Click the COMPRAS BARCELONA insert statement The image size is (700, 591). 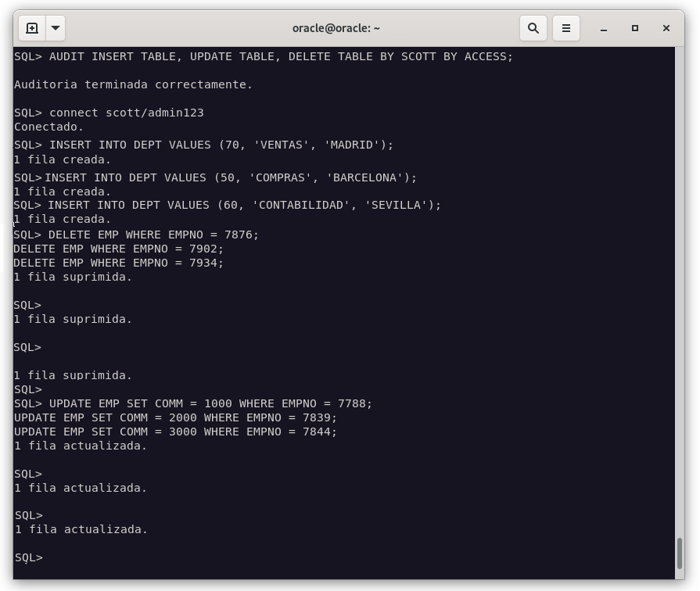click(231, 177)
